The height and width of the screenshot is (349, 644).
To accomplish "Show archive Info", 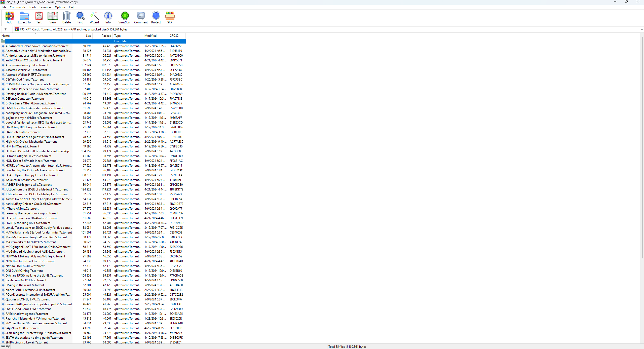I will 108,18.
